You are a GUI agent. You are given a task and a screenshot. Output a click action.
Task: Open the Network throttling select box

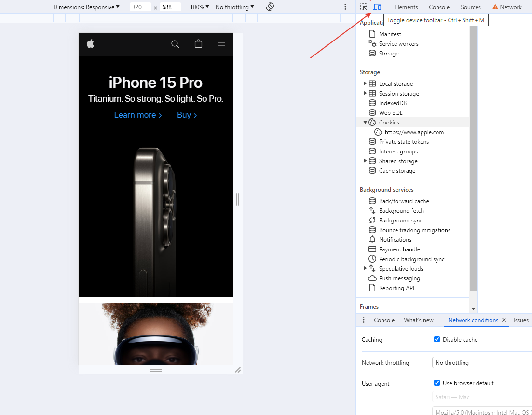tap(481, 362)
